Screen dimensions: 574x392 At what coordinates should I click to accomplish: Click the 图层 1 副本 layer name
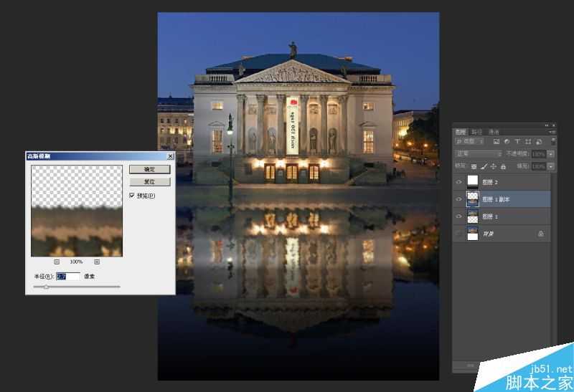pos(496,199)
